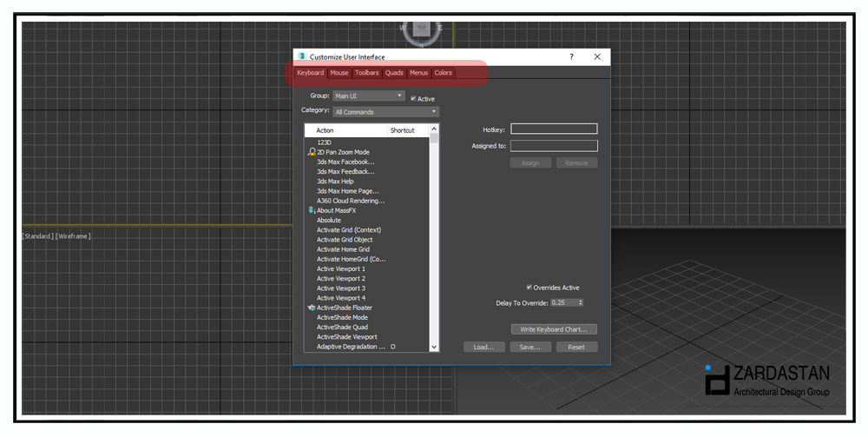The width and height of the screenshot is (868, 437).
Task: Open the Category dropdown showing All Commands
Action: [386, 112]
